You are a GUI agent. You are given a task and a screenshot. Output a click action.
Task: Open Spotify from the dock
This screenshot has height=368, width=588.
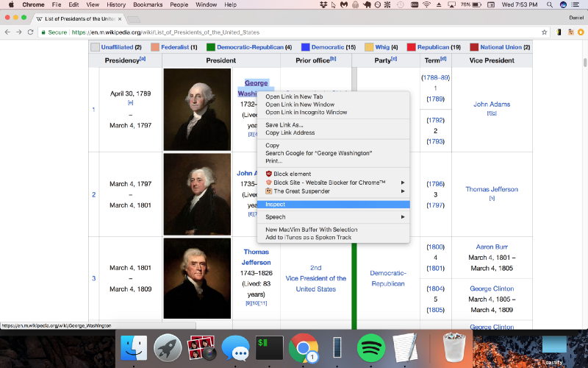point(371,348)
